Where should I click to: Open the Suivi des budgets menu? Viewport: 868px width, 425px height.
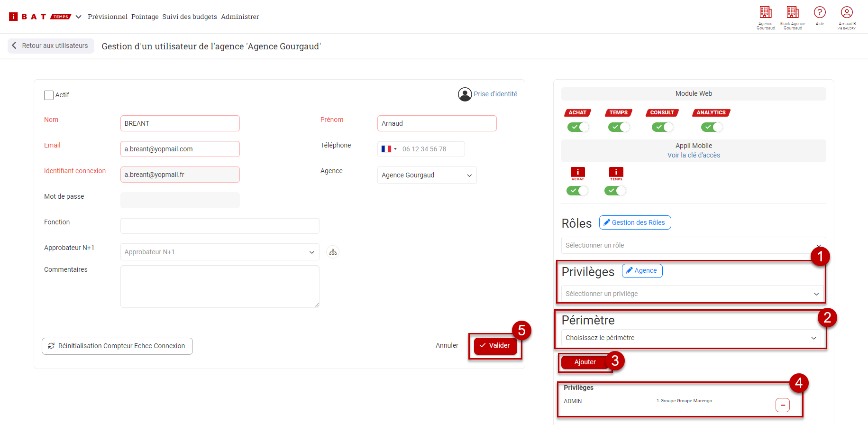click(x=189, y=17)
